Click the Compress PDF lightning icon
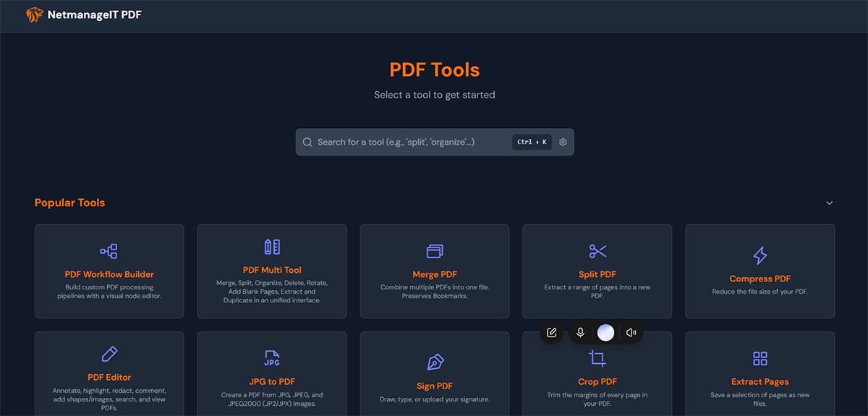Viewport: 868px width, 416px height. tap(760, 255)
